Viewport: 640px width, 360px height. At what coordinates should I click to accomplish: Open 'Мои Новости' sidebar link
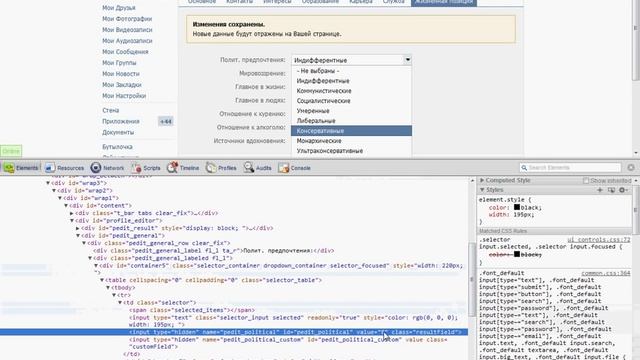121,74
